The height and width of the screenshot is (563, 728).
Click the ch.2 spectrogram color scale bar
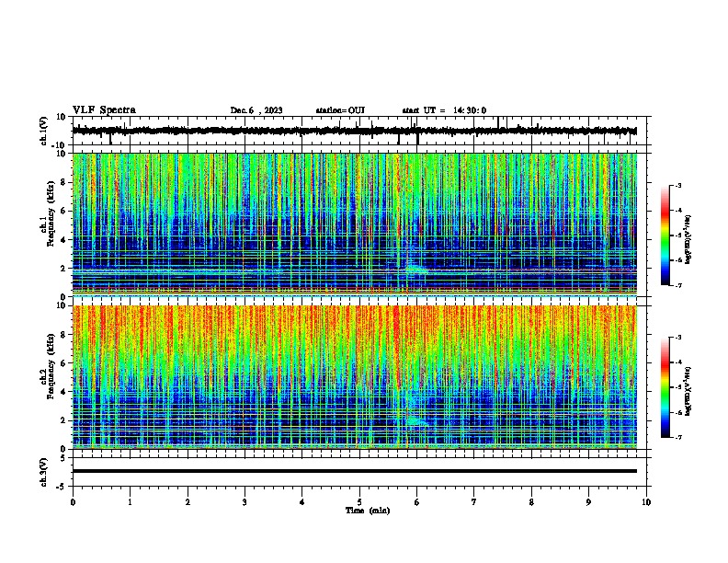pos(665,387)
